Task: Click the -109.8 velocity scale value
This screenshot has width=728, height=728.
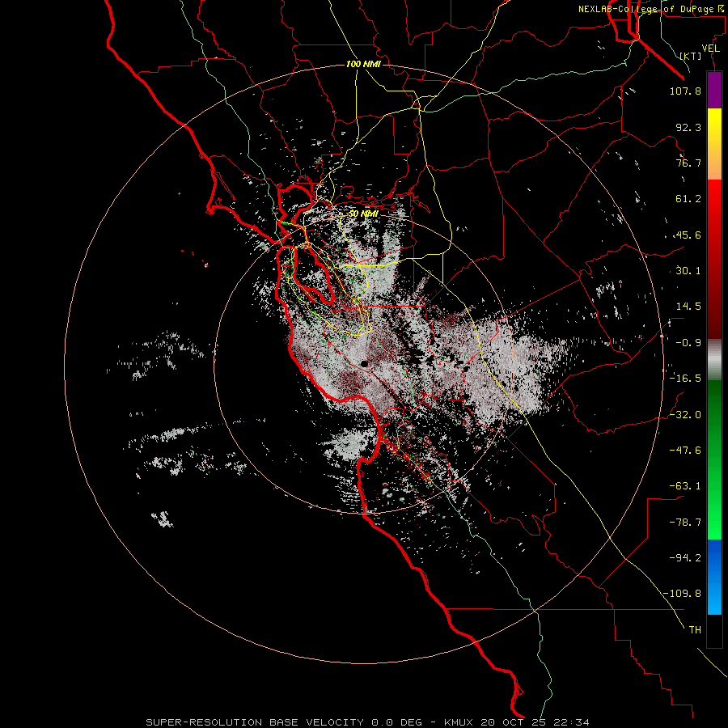Action: coord(682,594)
